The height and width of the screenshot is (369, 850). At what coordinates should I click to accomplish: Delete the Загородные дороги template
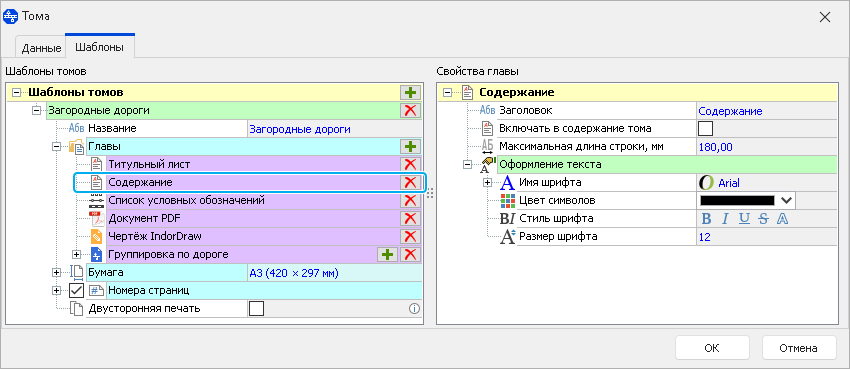click(x=410, y=111)
